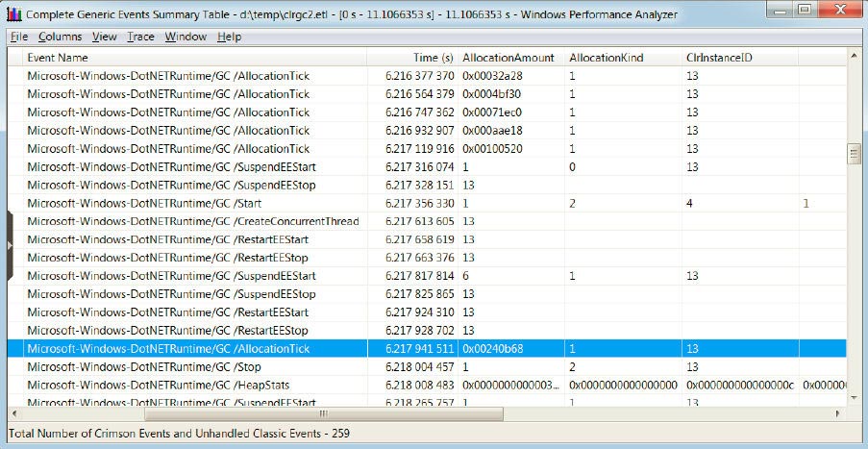Open the Window menu
Viewport: 868px width, 449px height.
tap(186, 37)
